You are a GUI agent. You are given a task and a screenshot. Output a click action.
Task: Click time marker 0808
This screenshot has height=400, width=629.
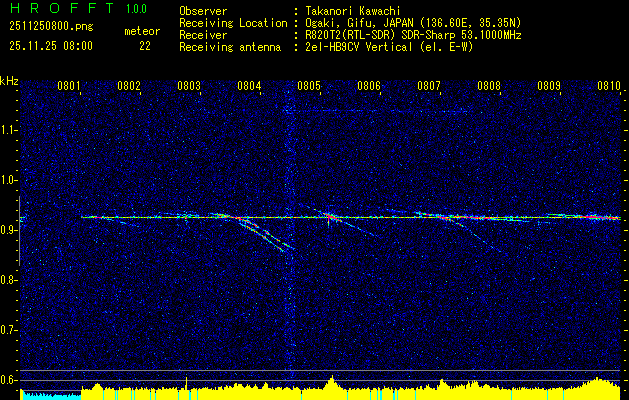[x=489, y=85]
